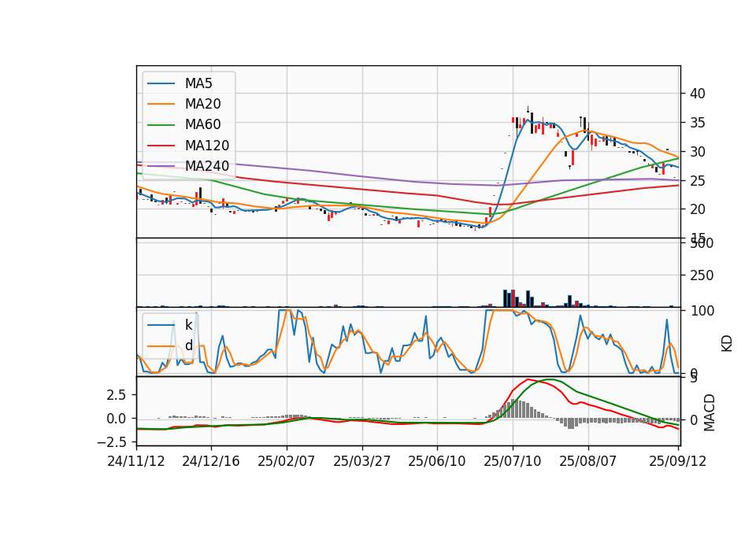
Task: Click the 25/08/07 date axis label
Action: (x=587, y=461)
